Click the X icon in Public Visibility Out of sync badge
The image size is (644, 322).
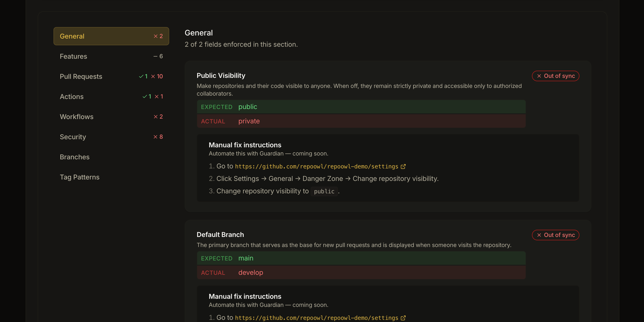[539, 76]
